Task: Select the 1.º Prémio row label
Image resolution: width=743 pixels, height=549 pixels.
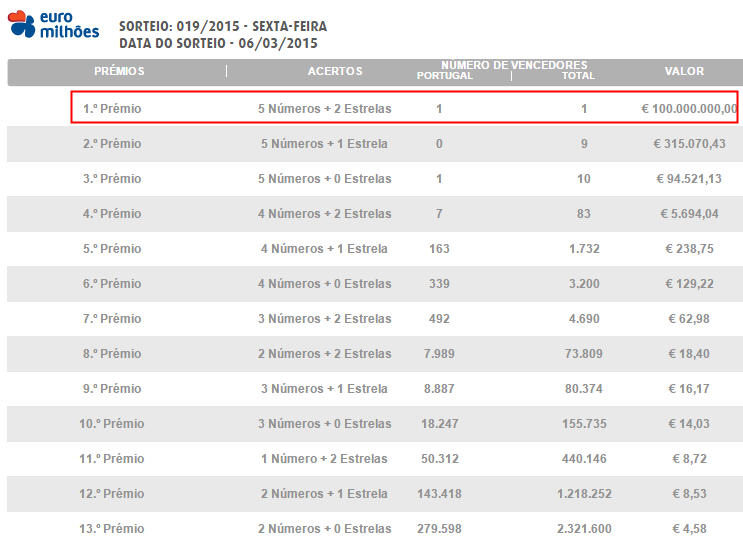Action: pos(112,108)
